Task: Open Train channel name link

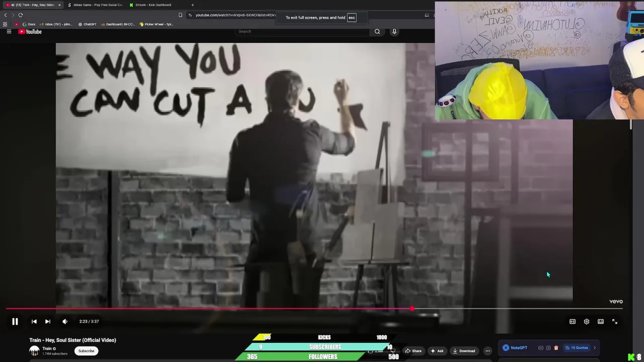Action: (x=47, y=348)
